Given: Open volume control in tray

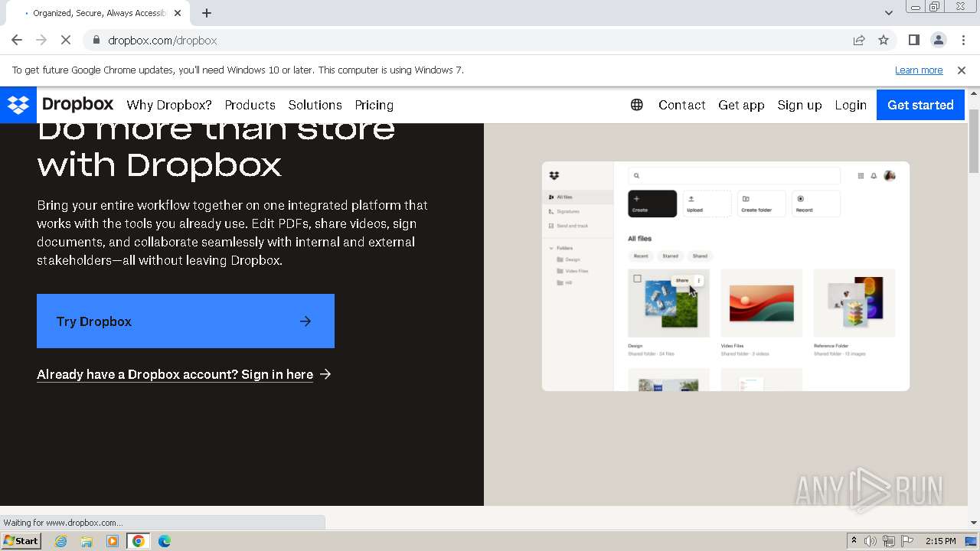Looking at the screenshot, I should [x=871, y=541].
